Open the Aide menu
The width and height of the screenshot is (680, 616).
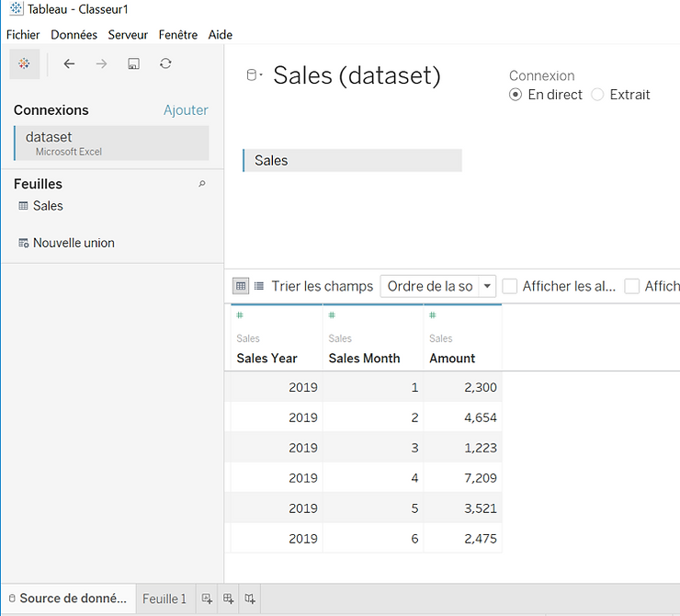click(221, 35)
